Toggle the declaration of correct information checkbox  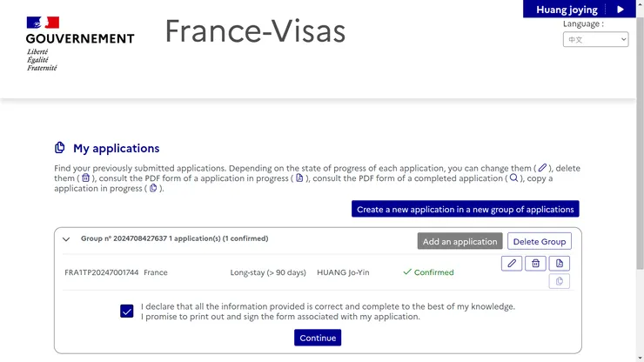(127, 311)
